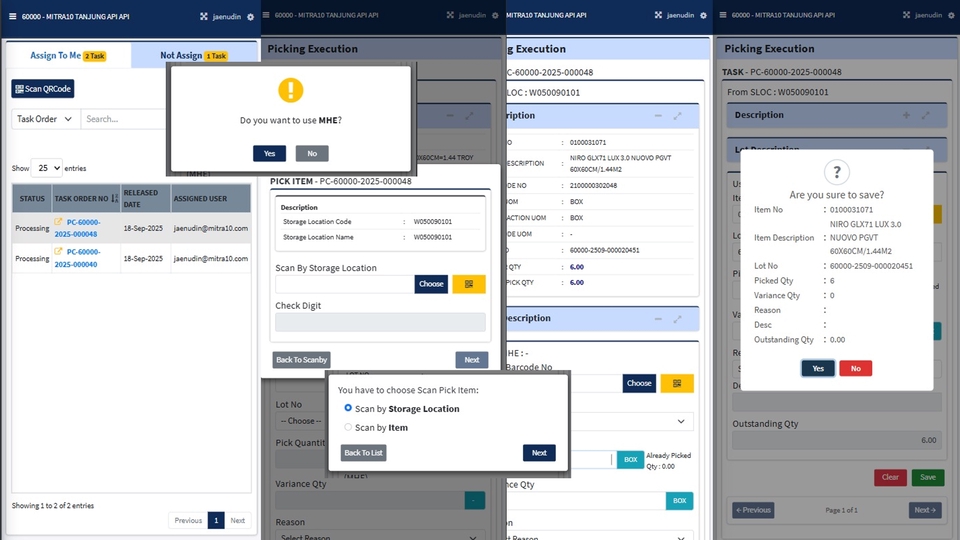Sort by Task Order No column icon
Image resolution: width=960 pixels, height=540 pixels.
coord(114,198)
